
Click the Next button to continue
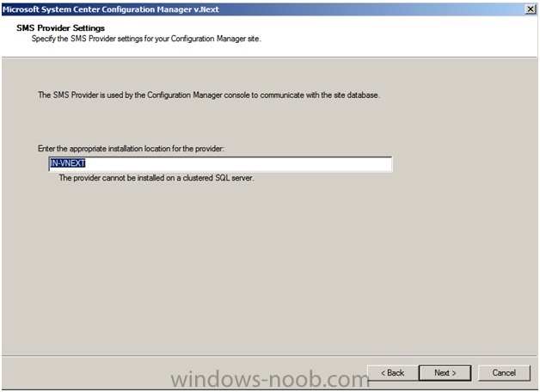(445, 373)
